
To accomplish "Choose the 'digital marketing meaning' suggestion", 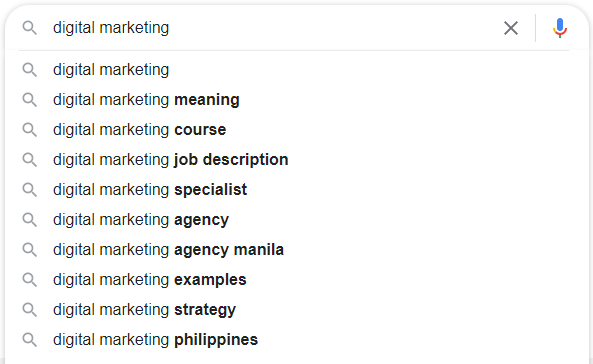I will click(x=294, y=100).
